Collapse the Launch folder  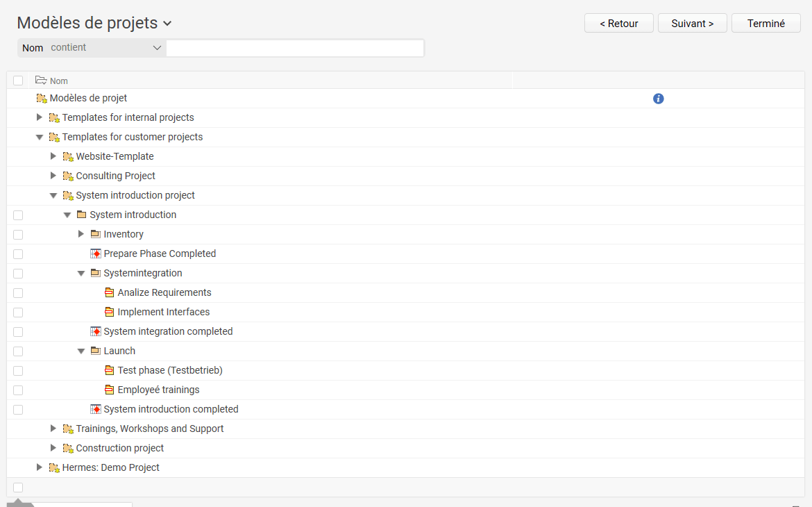point(81,351)
